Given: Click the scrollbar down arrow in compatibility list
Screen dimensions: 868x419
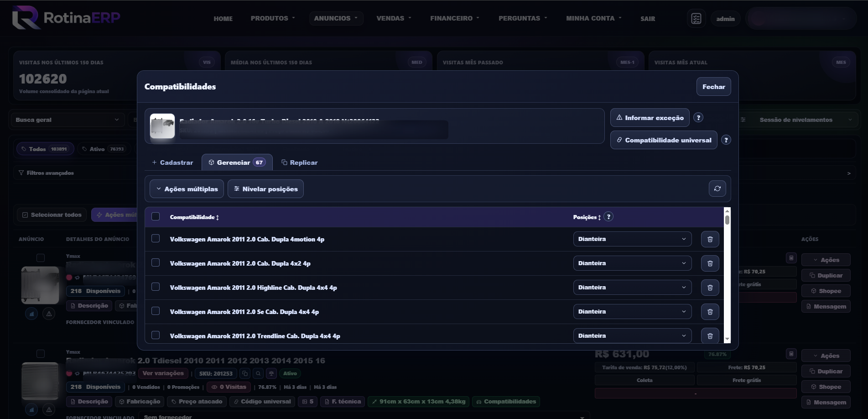Looking at the screenshot, I should click(x=727, y=339).
